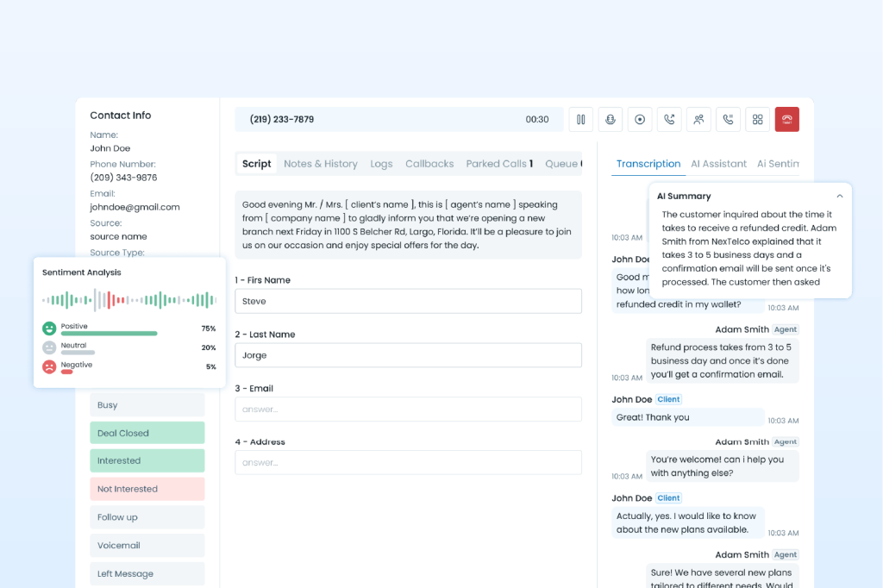Image resolution: width=883 pixels, height=588 pixels.
Task: Switch to the Notes & History tab
Action: click(x=320, y=164)
